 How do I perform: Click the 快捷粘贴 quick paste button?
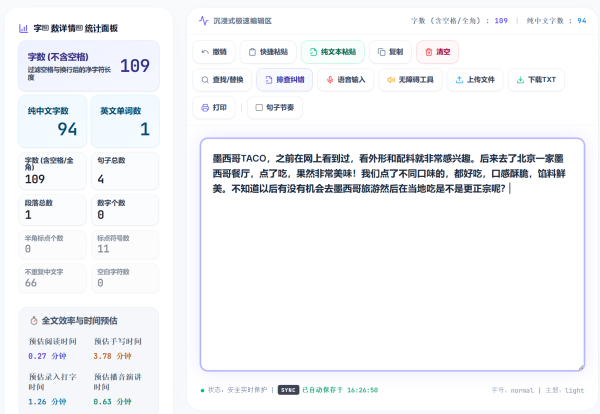pos(268,52)
